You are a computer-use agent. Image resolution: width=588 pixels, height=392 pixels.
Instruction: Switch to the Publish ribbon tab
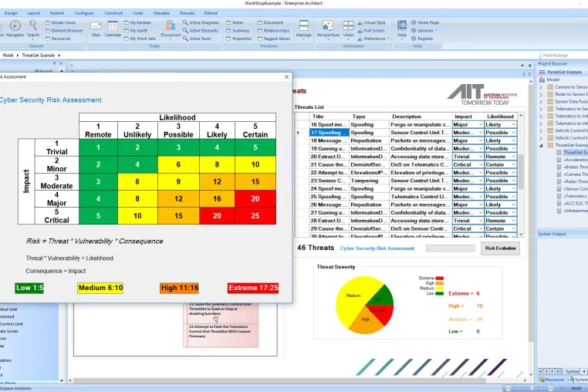pyautogui.click(x=57, y=13)
